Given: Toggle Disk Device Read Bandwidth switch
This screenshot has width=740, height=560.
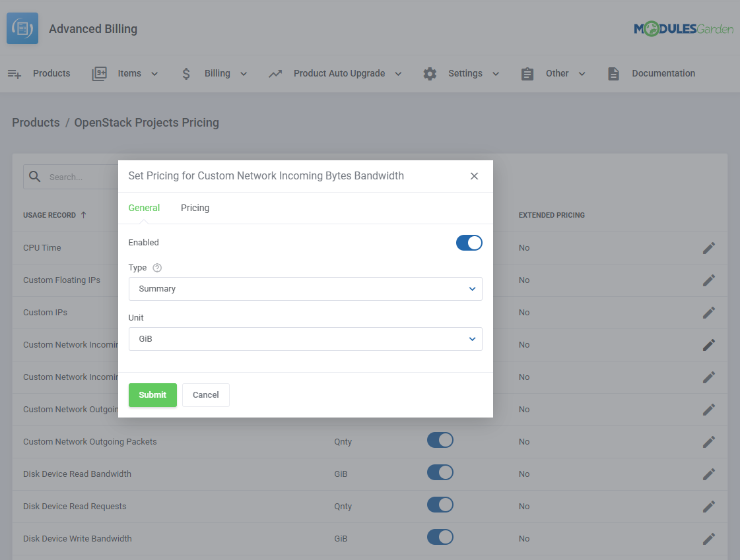Looking at the screenshot, I should (440, 472).
